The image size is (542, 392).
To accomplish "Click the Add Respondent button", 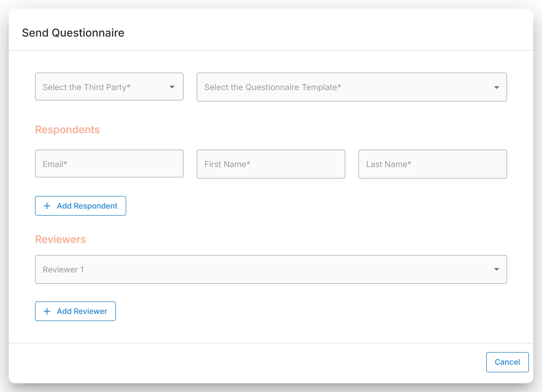I will [81, 206].
